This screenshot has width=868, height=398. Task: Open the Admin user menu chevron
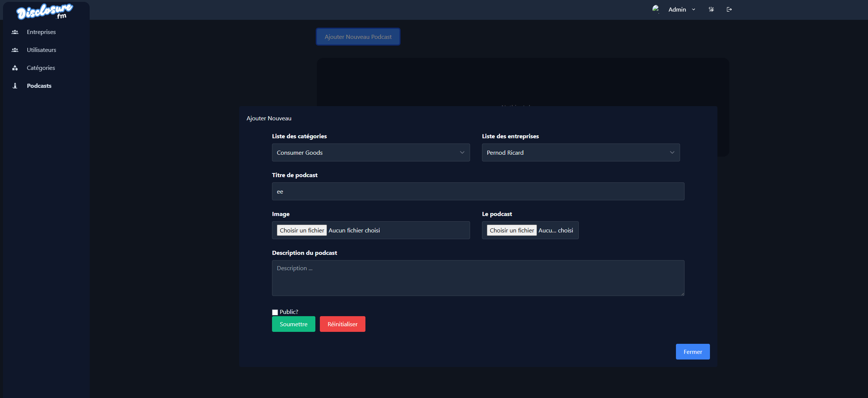click(x=694, y=9)
